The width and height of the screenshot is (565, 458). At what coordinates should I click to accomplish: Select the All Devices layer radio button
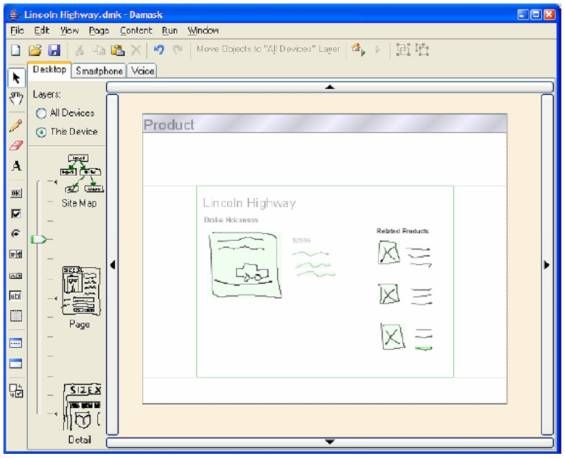click(x=41, y=113)
